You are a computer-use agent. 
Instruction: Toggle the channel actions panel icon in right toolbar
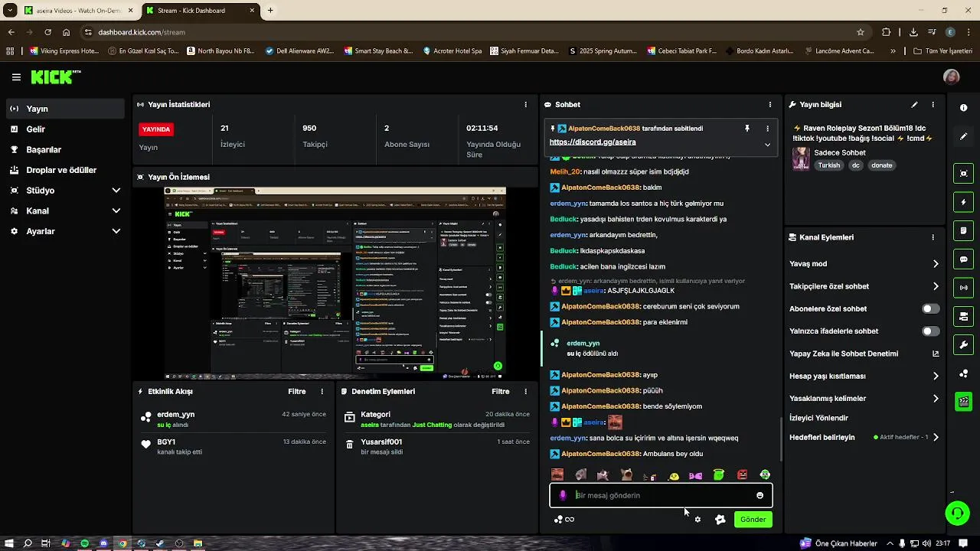pyautogui.click(x=963, y=316)
